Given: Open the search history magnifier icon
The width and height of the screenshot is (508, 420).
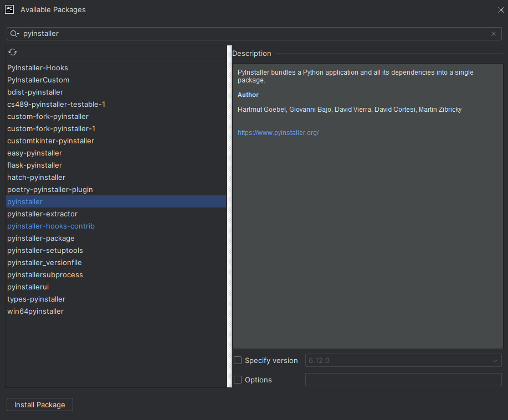Looking at the screenshot, I should (14, 34).
